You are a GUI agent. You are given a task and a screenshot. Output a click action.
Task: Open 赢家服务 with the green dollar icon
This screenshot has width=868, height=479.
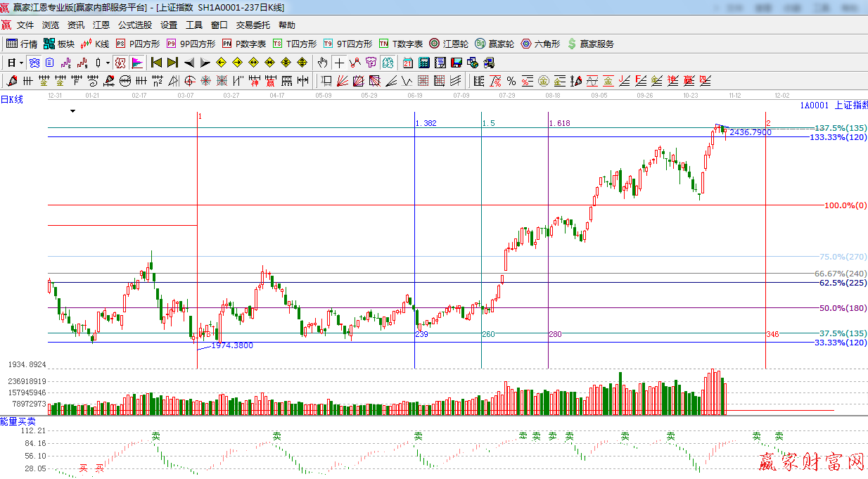(590, 44)
